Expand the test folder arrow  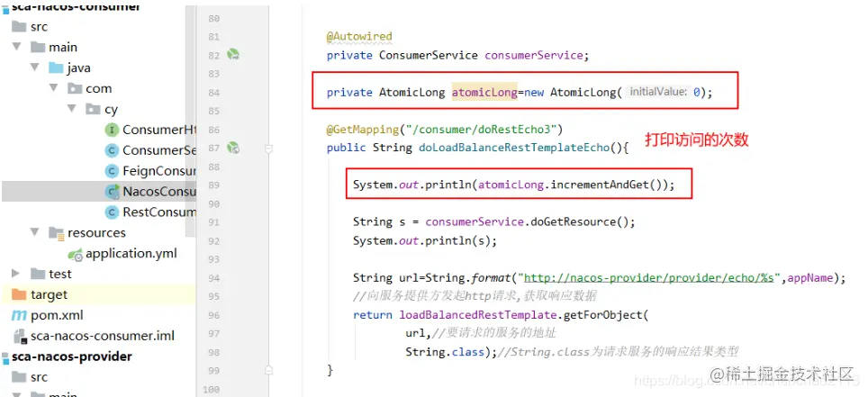16,274
